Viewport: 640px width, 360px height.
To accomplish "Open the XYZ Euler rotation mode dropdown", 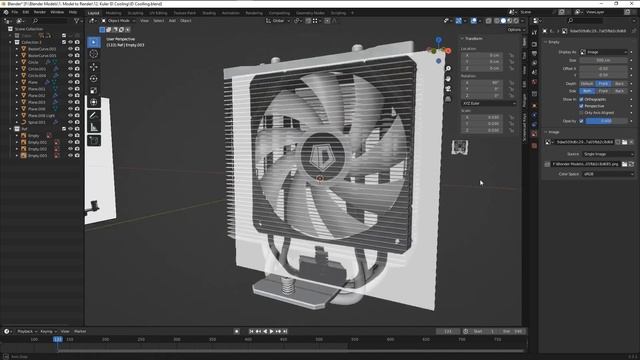I will (489, 104).
